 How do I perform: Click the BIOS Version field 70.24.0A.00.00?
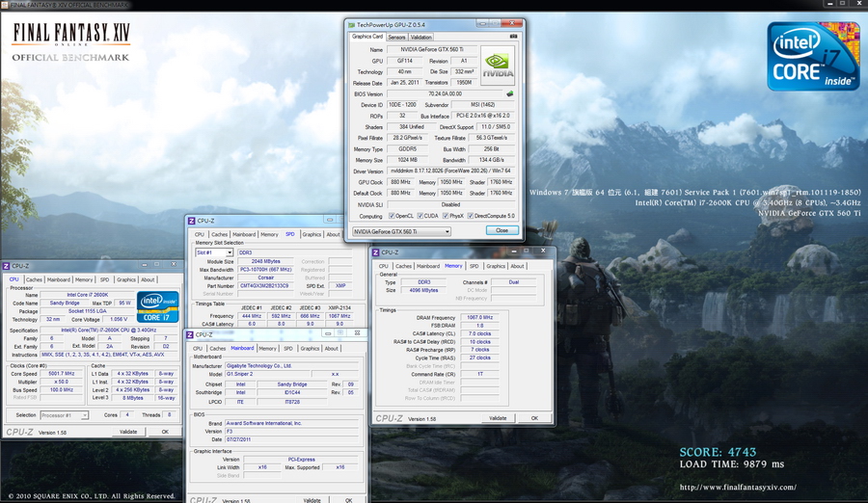445,94
